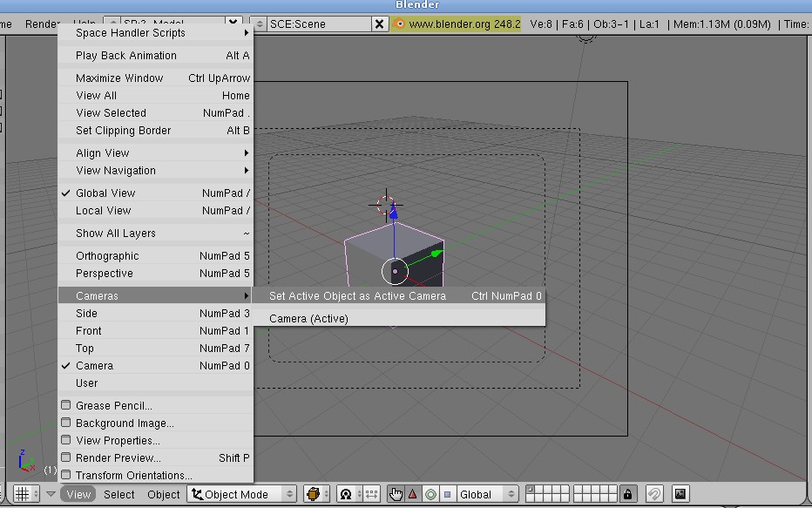Enable the scale manipulator square

point(448,494)
